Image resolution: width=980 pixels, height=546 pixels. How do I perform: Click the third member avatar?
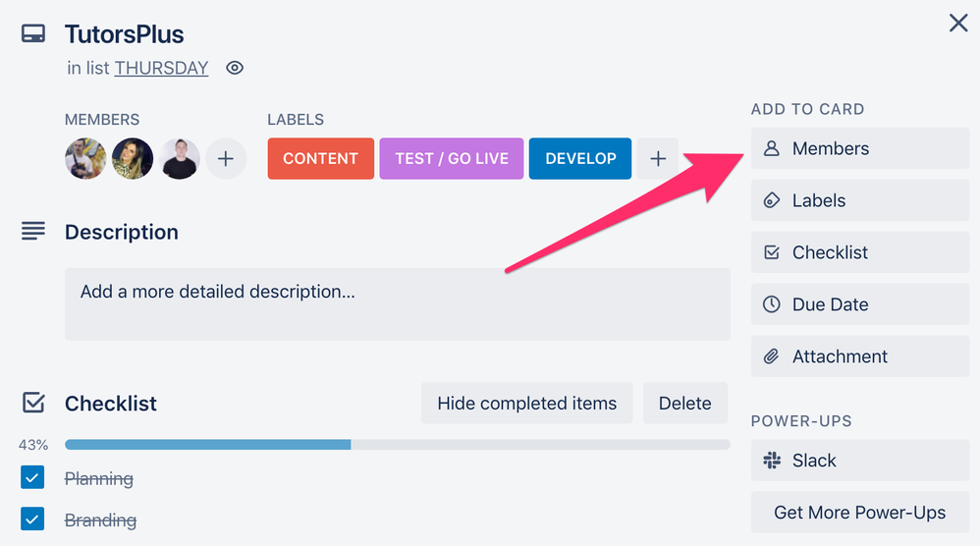[180, 158]
